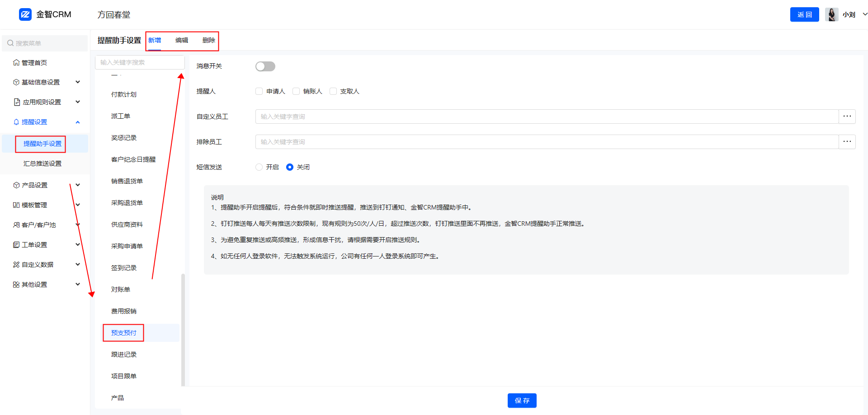Image resolution: width=868 pixels, height=415 pixels.
Task: Click the reminder list vertical scrollbar
Action: pyautogui.click(x=183, y=330)
